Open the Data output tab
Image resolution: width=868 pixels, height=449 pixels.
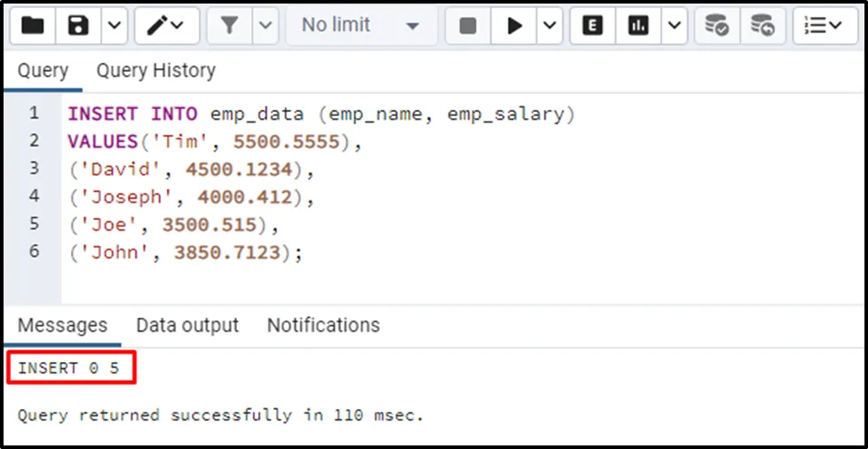(x=187, y=326)
